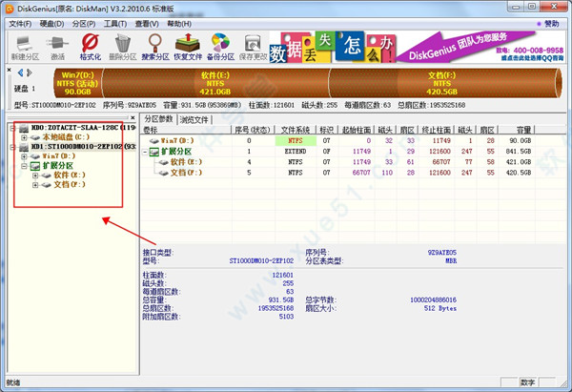Expand the 本地磁盘(C:) tree node
The height and width of the screenshot is (392, 572).
point(24,137)
